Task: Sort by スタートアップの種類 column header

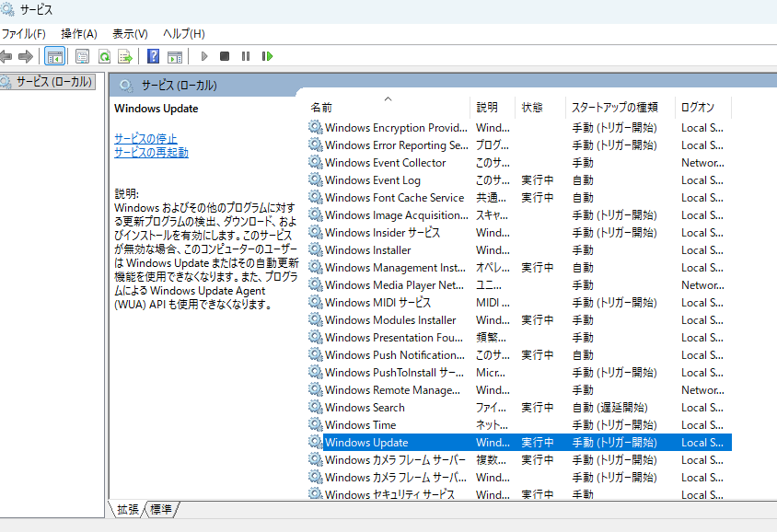Action: [620, 107]
